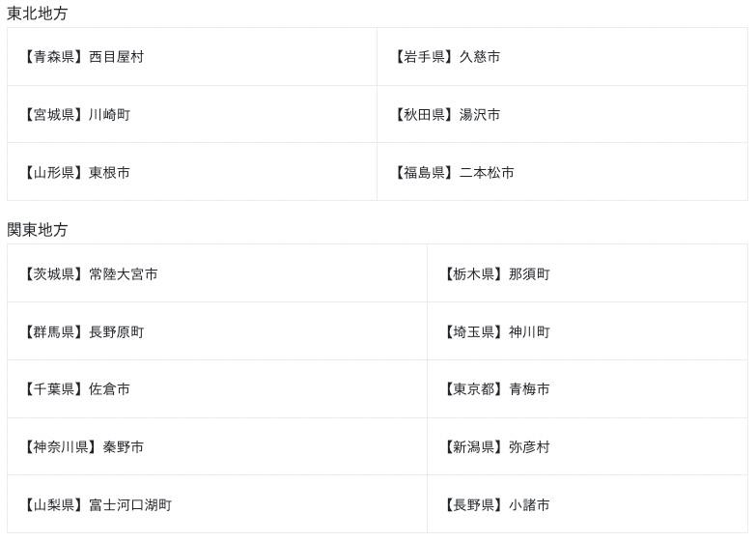Click the 【東京都】 prefecture label

click(x=474, y=389)
